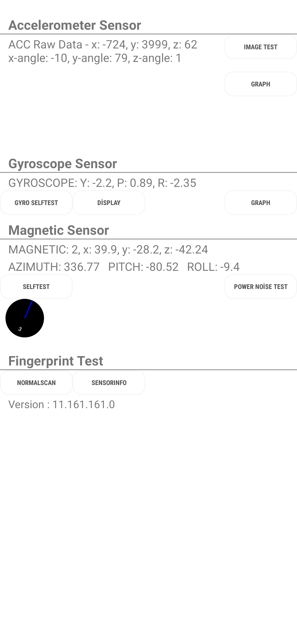The image size is (297, 644).
Task: Run the GYRO SELFTEST
Action: [x=36, y=203]
